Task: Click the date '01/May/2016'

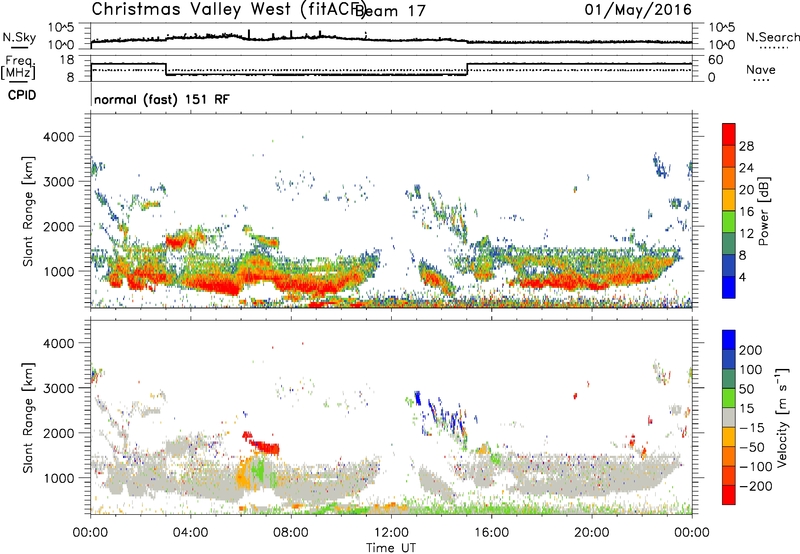Action: click(x=638, y=10)
